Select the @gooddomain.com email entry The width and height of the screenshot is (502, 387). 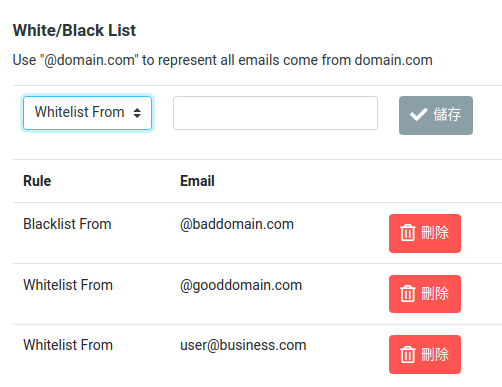point(241,285)
